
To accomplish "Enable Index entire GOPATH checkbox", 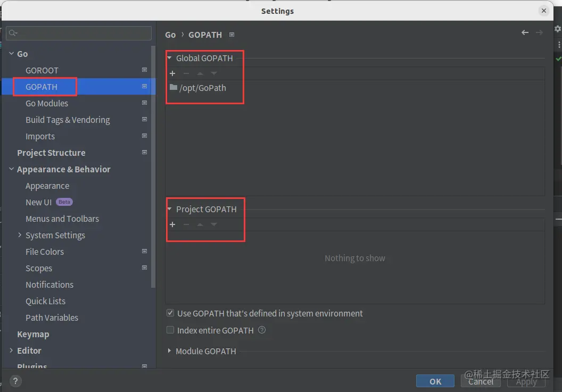I will click(170, 330).
